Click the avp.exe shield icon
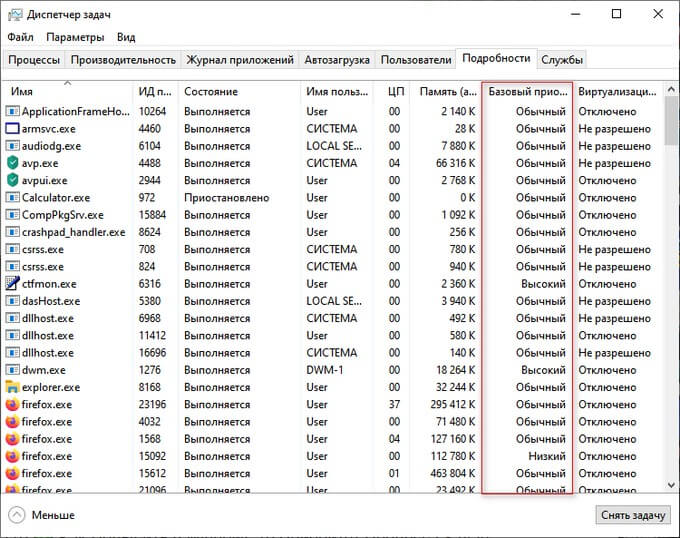This screenshot has width=680, height=538. 13,163
